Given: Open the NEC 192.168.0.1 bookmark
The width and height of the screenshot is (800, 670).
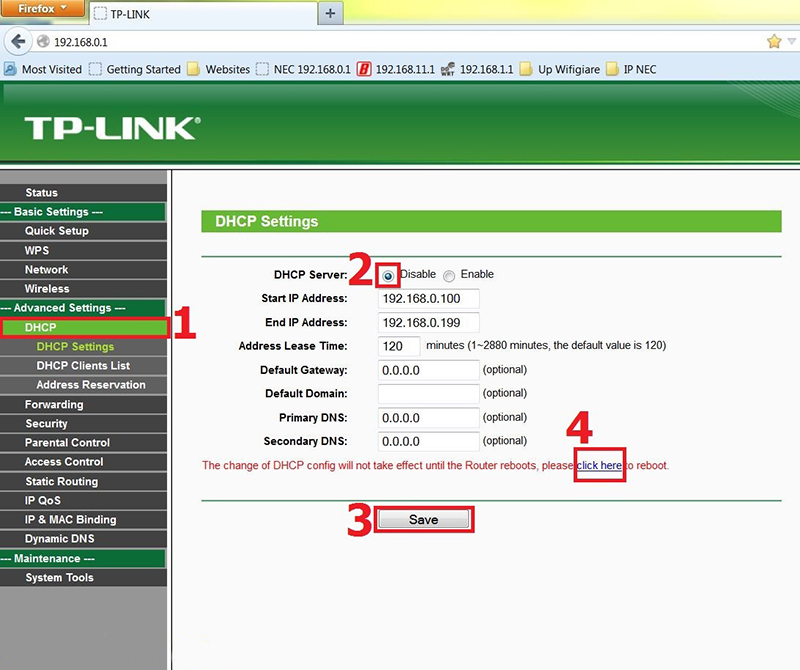Looking at the screenshot, I should tap(304, 69).
